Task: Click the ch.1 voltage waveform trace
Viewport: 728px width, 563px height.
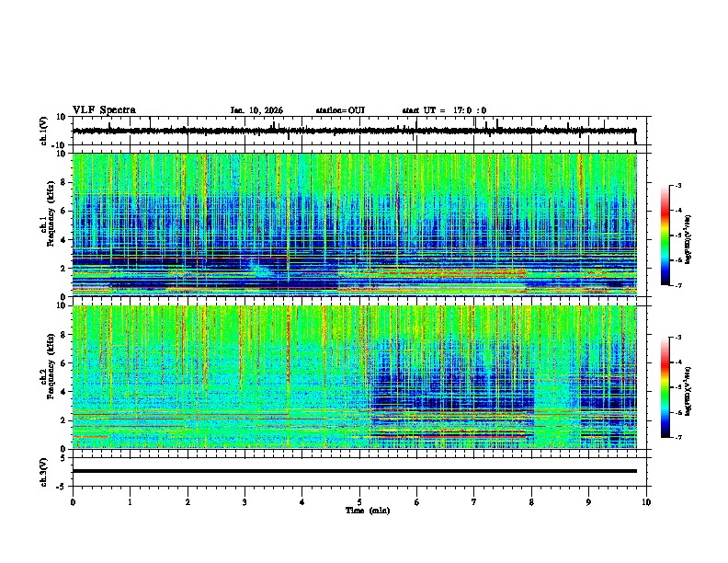Action: pyautogui.click(x=354, y=131)
